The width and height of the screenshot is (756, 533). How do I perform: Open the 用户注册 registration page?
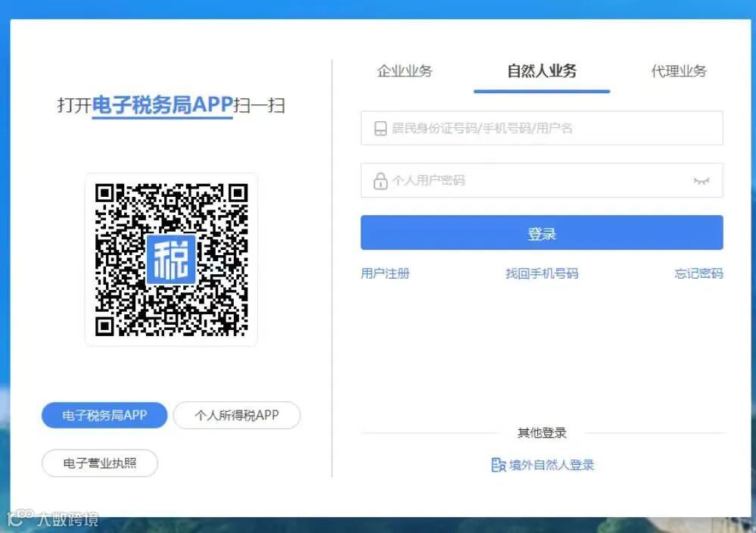coord(386,274)
